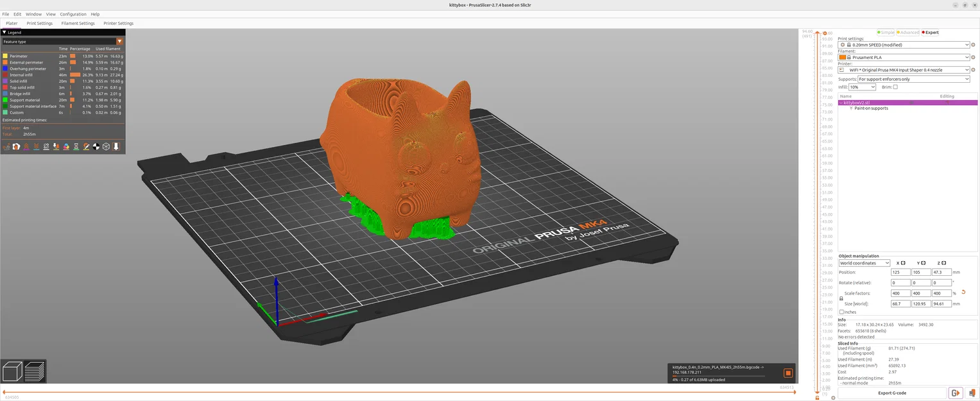Open the Edit menu
Image resolution: width=980 pixels, height=401 pixels.
(x=17, y=14)
